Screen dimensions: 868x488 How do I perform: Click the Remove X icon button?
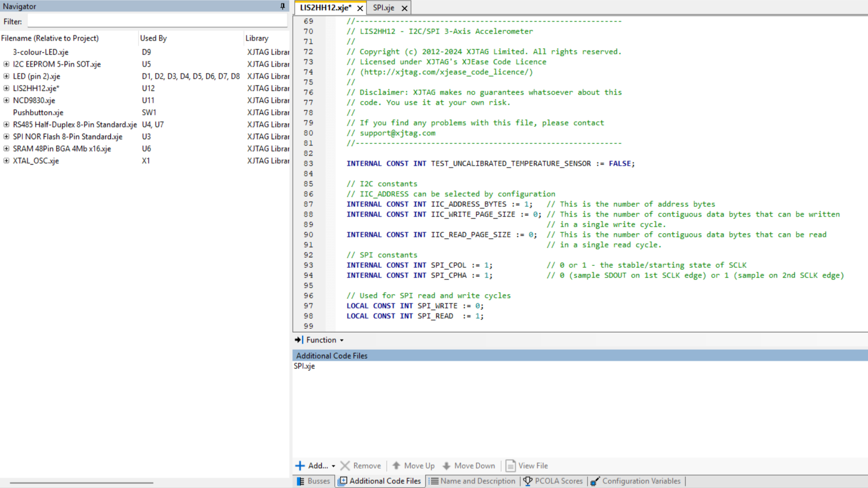pos(345,466)
